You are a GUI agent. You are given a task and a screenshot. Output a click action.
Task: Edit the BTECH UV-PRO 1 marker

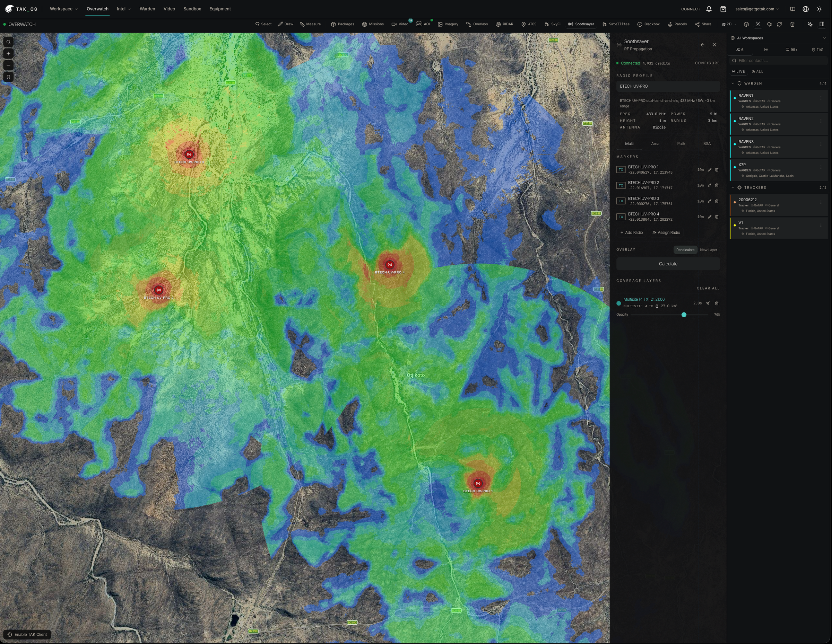(709, 170)
